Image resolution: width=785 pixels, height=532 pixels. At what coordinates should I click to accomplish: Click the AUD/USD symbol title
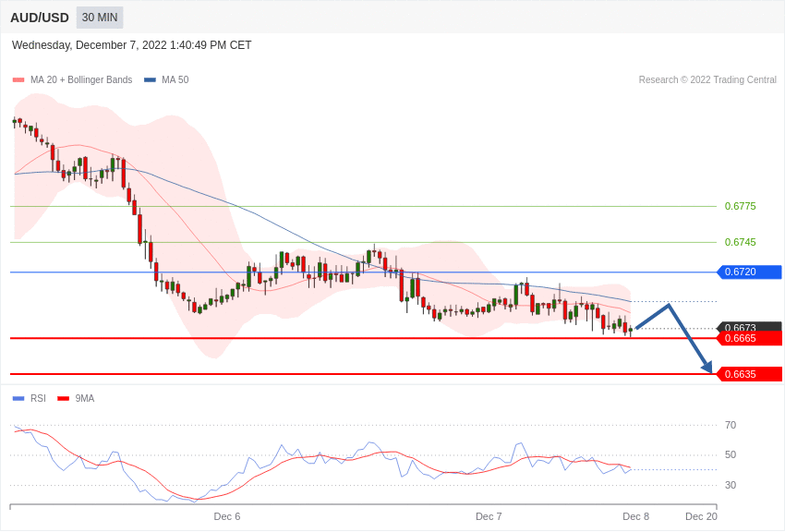[x=40, y=18]
